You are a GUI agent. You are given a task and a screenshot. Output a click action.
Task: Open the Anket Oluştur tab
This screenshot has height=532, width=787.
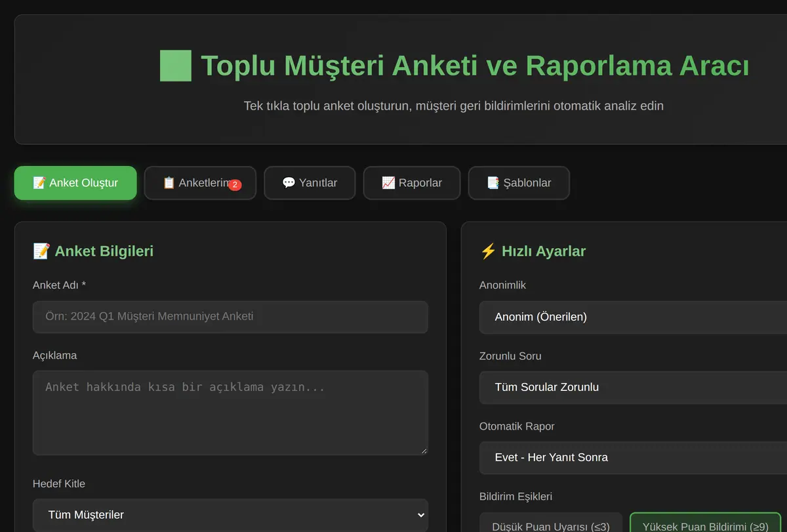[75, 183]
